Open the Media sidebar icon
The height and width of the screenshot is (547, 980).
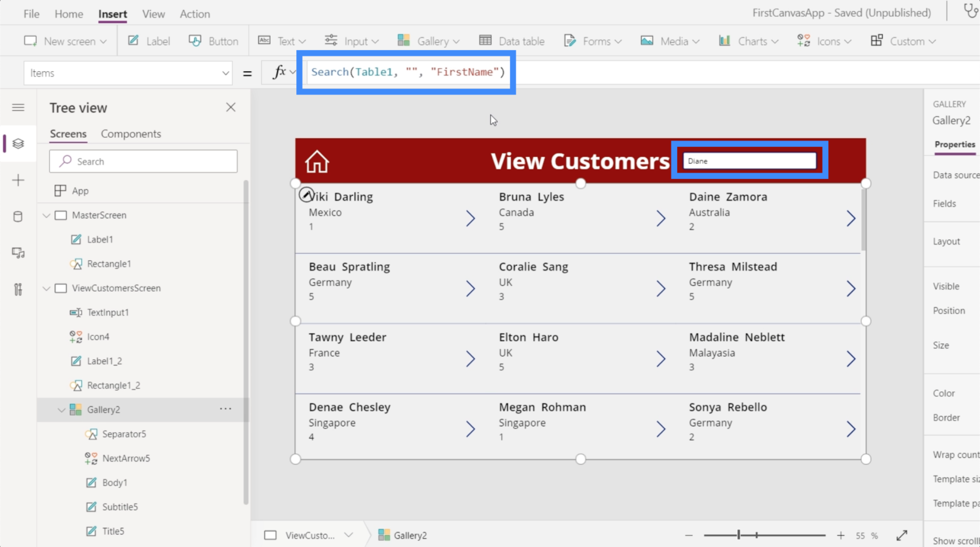tap(18, 253)
